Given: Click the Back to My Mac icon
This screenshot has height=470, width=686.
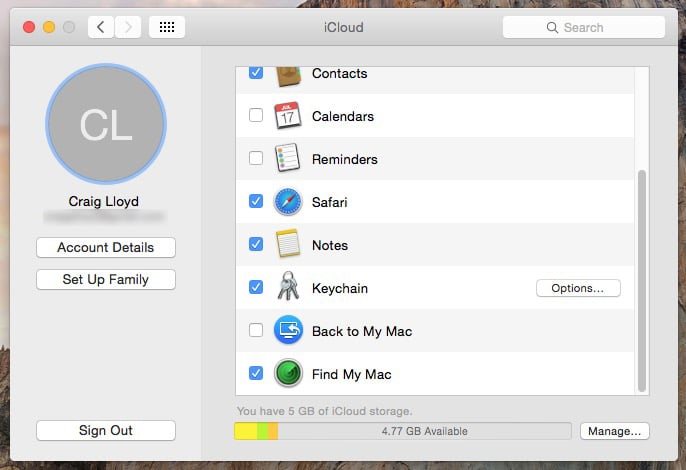Looking at the screenshot, I should point(288,331).
